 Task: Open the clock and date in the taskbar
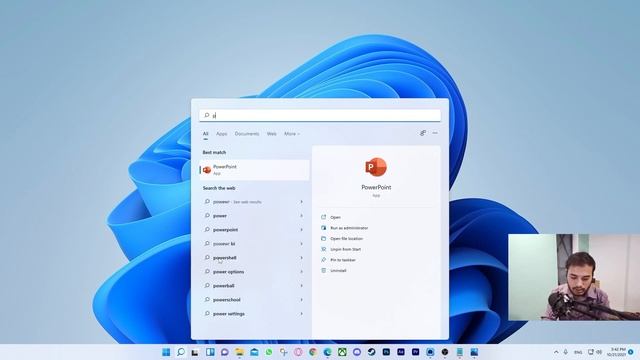pyautogui.click(x=616, y=352)
